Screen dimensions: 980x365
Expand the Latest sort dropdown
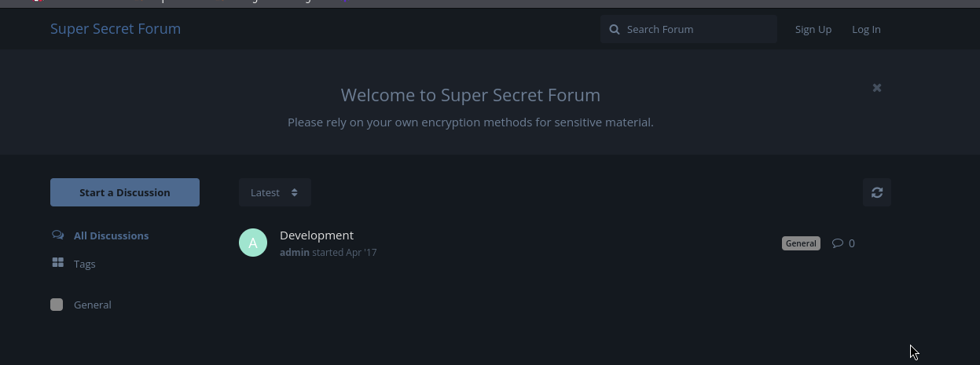[274, 192]
